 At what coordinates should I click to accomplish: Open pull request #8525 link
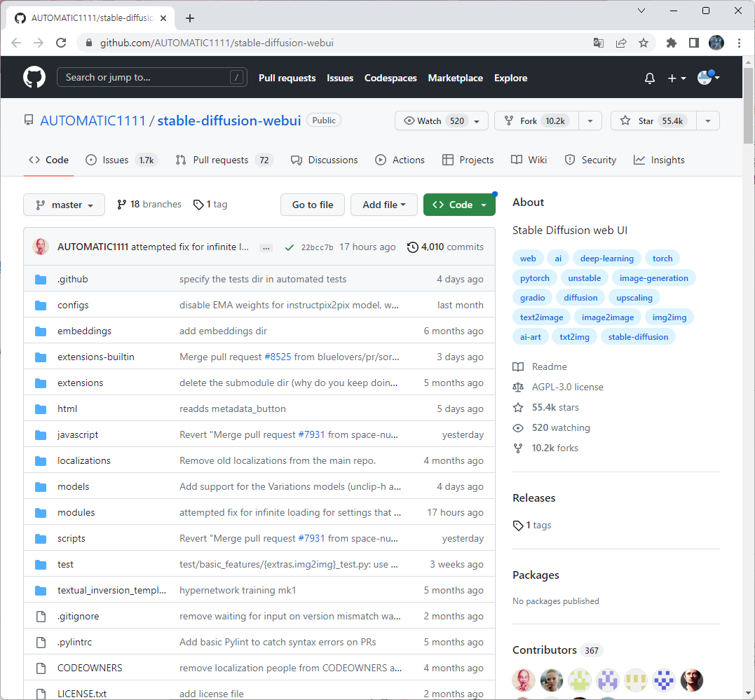pos(278,357)
